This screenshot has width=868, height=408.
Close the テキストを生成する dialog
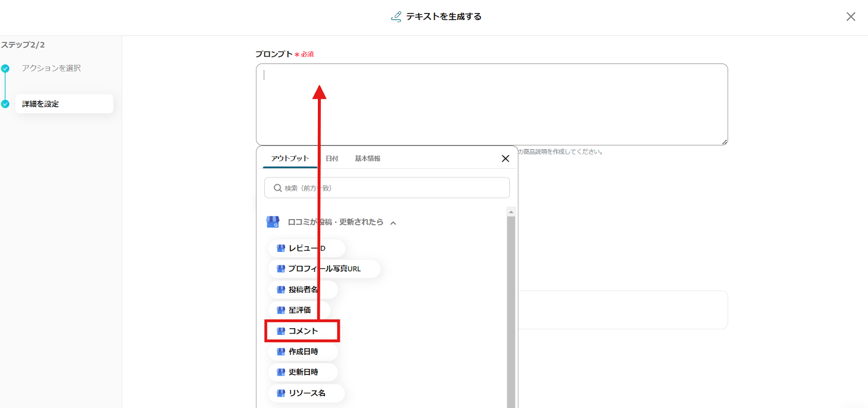[850, 17]
